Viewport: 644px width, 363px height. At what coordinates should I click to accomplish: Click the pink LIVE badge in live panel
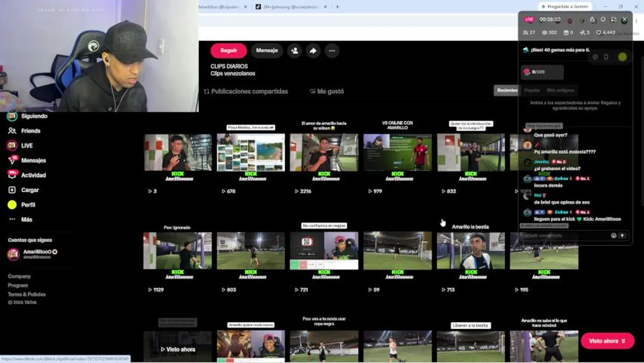click(x=529, y=19)
